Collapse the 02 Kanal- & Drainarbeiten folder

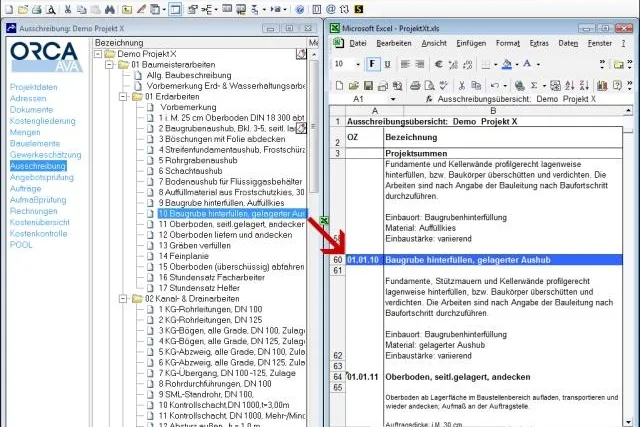coord(123,299)
